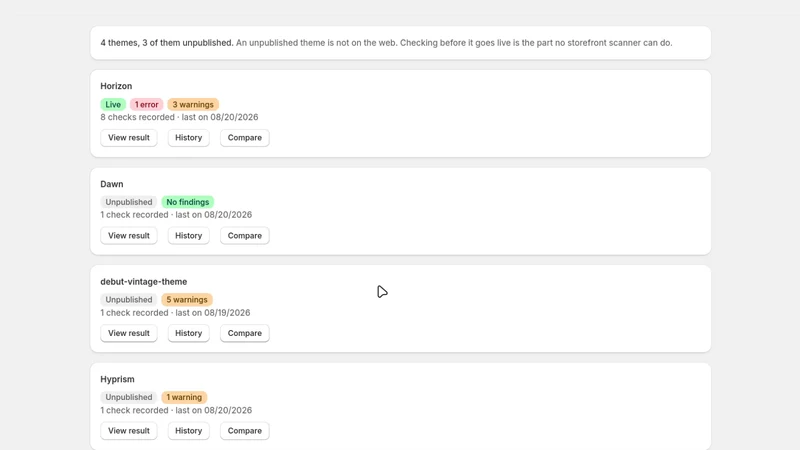View result of the Dawn theme
The width and height of the screenshot is (800, 450).
point(129,236)
